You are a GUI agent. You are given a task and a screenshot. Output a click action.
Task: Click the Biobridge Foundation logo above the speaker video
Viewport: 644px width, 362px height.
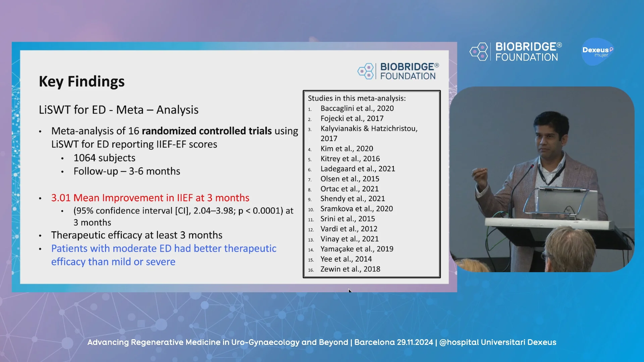(x=516, y=52)
